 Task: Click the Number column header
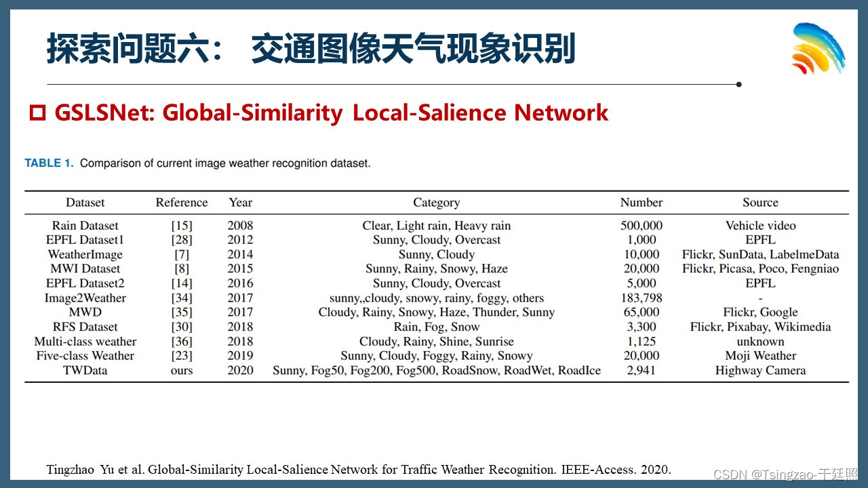point(642,203)
